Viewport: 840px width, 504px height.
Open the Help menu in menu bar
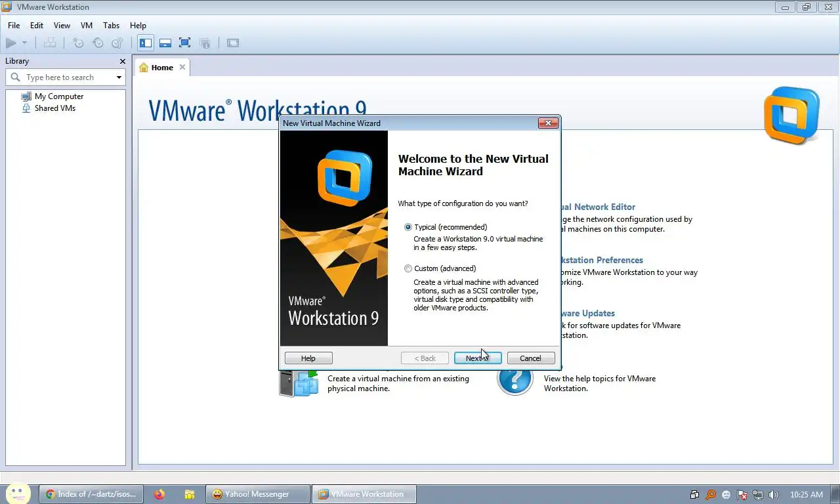pyautogui.click(x=138, y=26)
